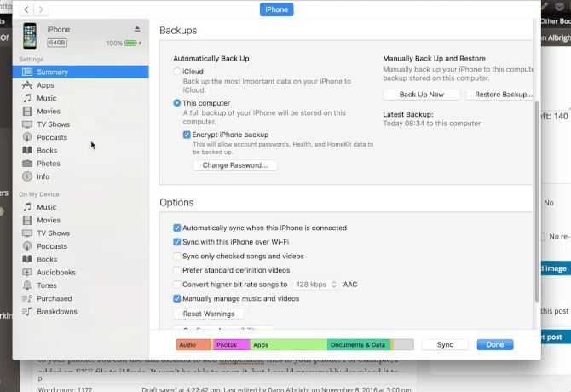Open Photos camera icon in sidebar
Image resolution: width=571 pixels, height=392 pixels.
point(28,164)
